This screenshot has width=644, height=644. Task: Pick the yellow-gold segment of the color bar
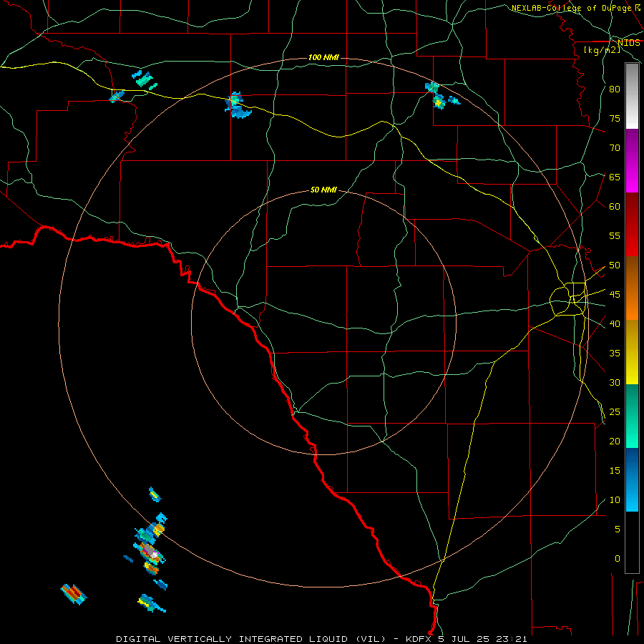pos(632,352)
